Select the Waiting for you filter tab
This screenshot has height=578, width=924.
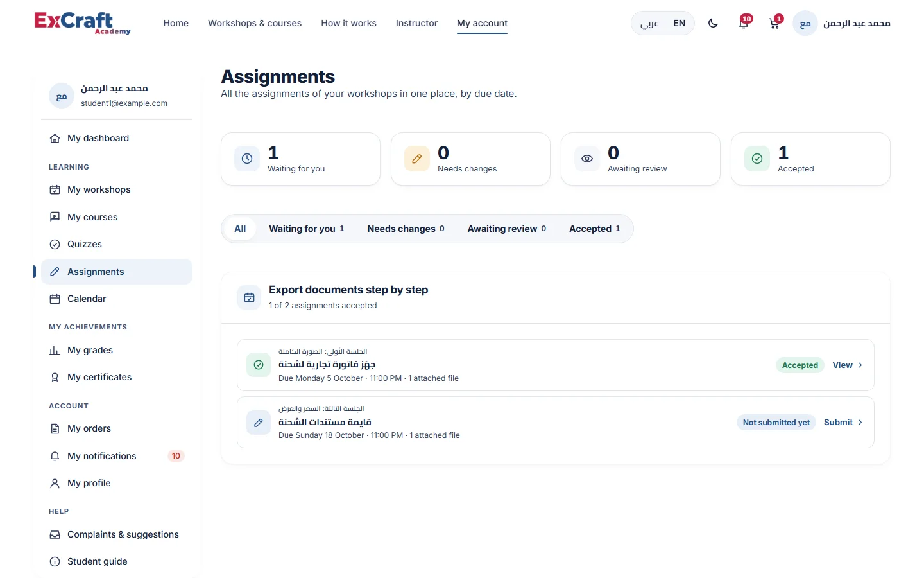307,229
